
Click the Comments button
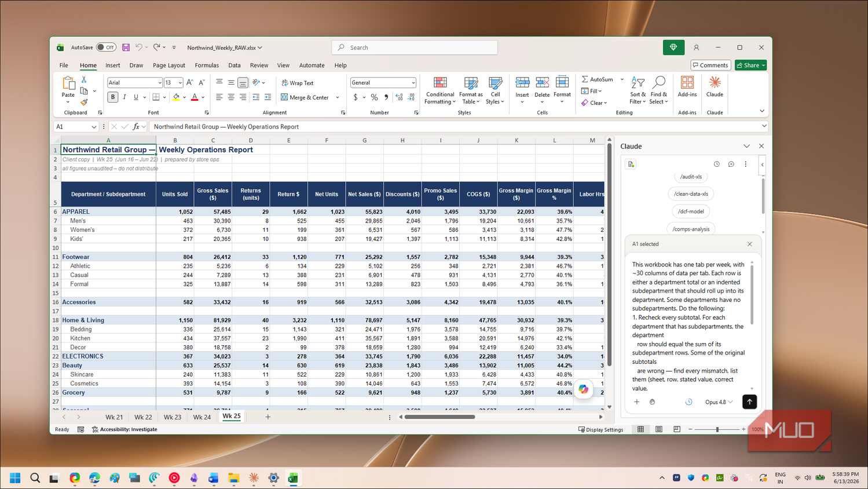(x=710, y=65)
